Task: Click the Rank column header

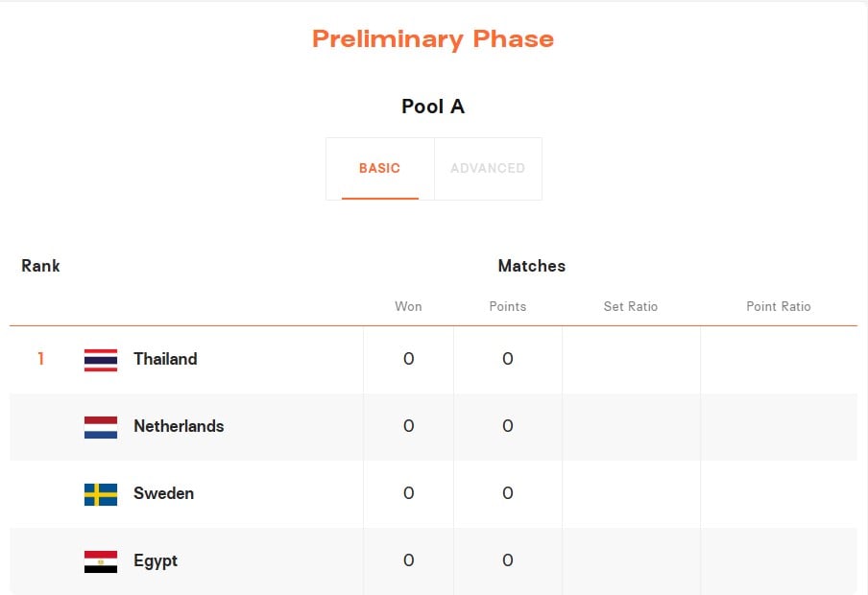Action: [40, 266]
